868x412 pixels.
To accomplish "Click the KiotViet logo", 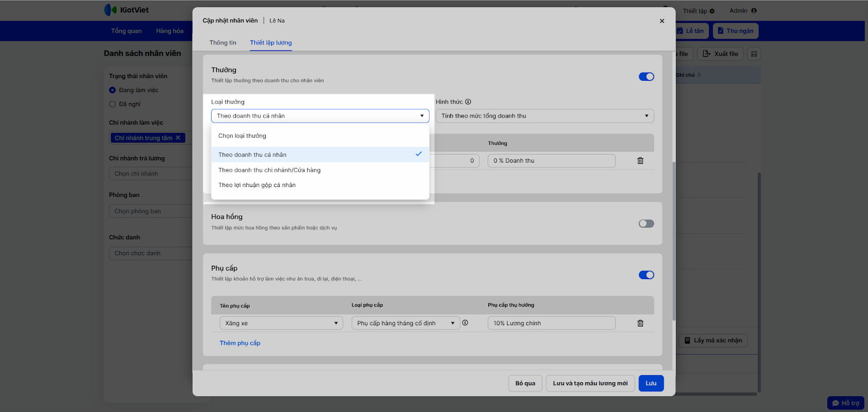I will (x=126, y=10).
